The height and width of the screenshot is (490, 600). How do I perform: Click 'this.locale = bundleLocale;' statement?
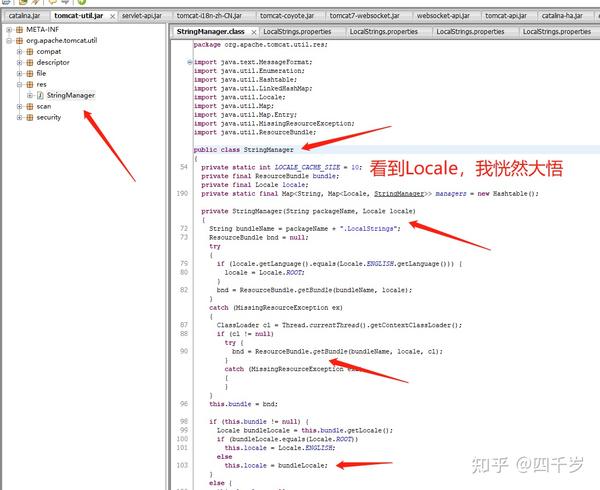click(x=276, y=466)
